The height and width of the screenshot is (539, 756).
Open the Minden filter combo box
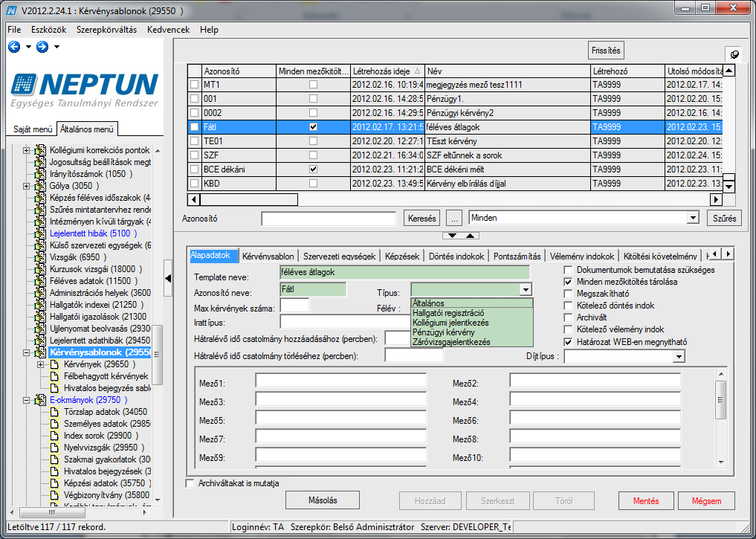click(693, 218)
